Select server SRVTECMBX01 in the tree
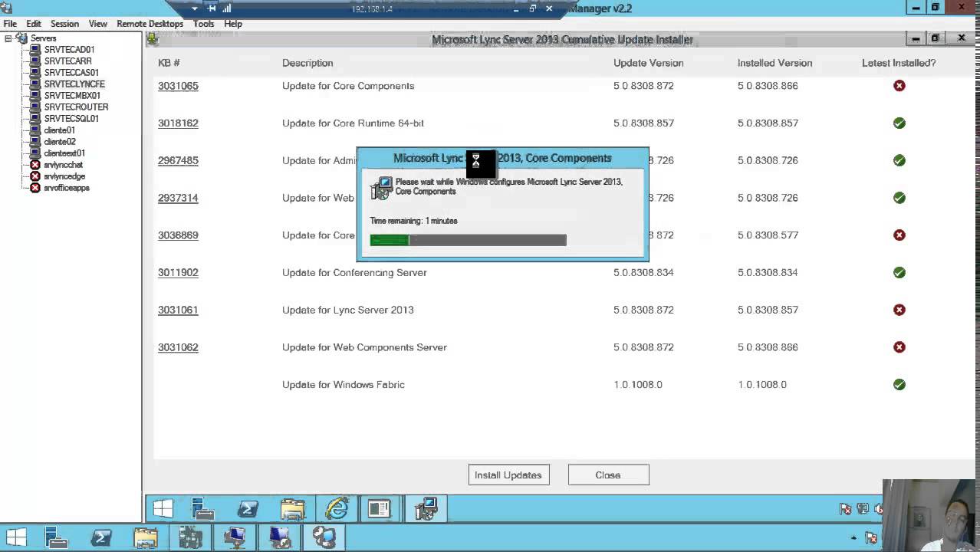Image resolution: width=980 pixels, height=552 pixels. (x=72, y=96)
